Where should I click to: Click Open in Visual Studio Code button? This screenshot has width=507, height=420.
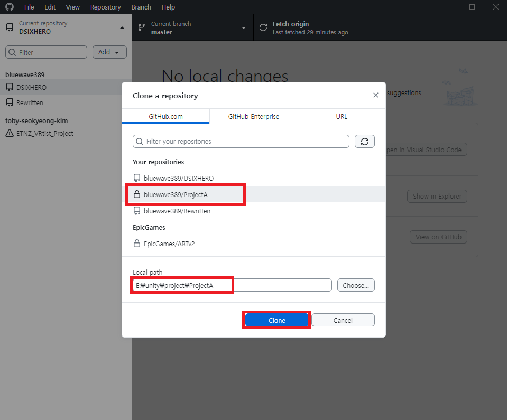pos(426,150)
